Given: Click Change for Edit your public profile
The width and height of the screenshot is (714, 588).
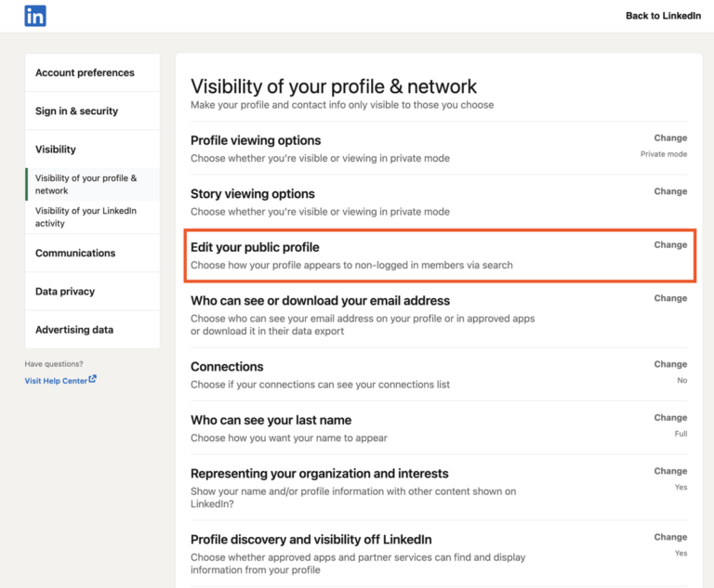Looking at the screenshot, I should [x=670, y=245].
